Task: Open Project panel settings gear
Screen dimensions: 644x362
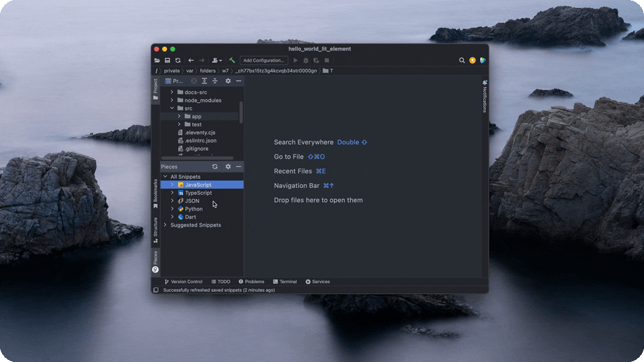Action: (228, 81)
